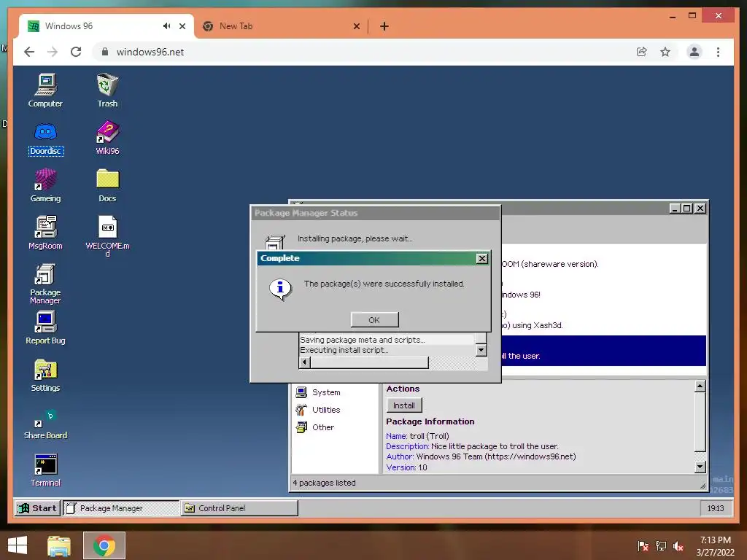The height and width of the screenshot is (560, 747).
Task: Reload the windows96.net page
Action: click(76, 52)
